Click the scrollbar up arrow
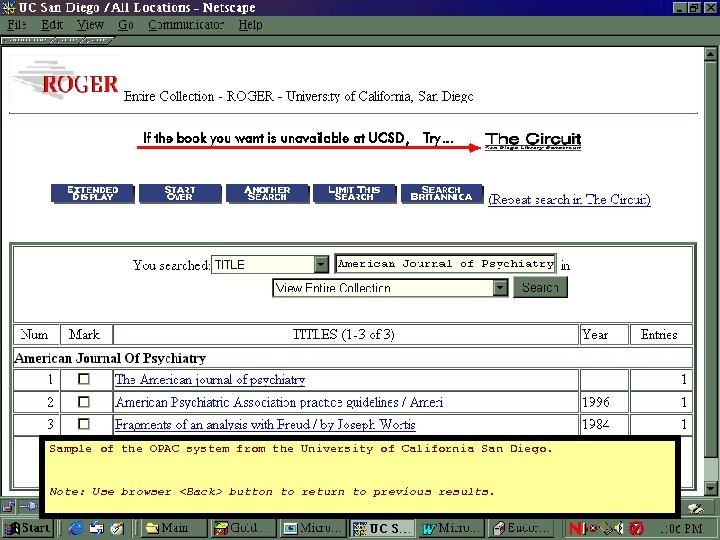Image resolution: width=720 pixels, height=540 pixels. coord(710,55)
